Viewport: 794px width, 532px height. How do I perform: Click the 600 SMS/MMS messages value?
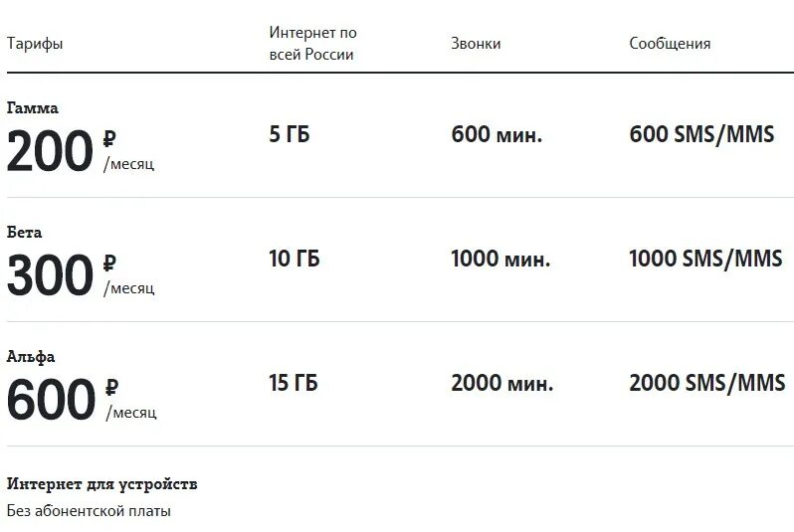click(701, 134)
